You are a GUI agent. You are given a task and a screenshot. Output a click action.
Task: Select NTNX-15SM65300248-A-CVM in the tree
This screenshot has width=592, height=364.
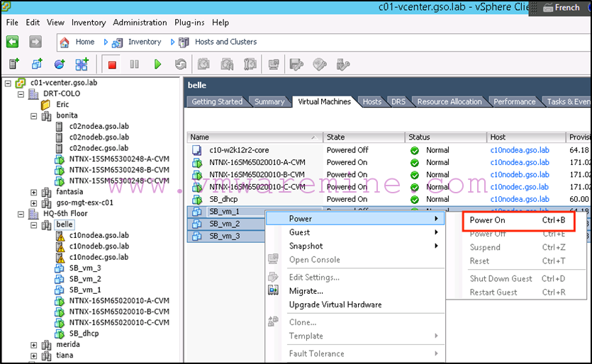[119, 159]
